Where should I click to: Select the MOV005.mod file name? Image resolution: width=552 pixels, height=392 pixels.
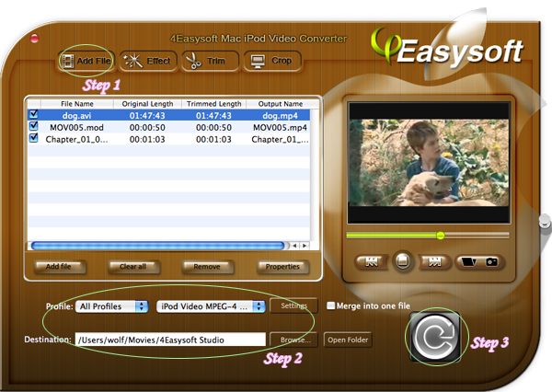[x=76, y=128]
